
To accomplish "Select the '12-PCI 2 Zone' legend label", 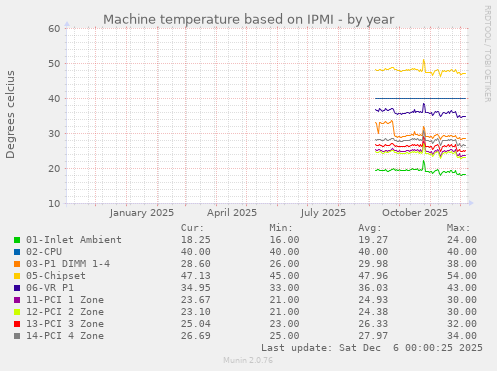I will pyautogui.click(x=65, y=312).
